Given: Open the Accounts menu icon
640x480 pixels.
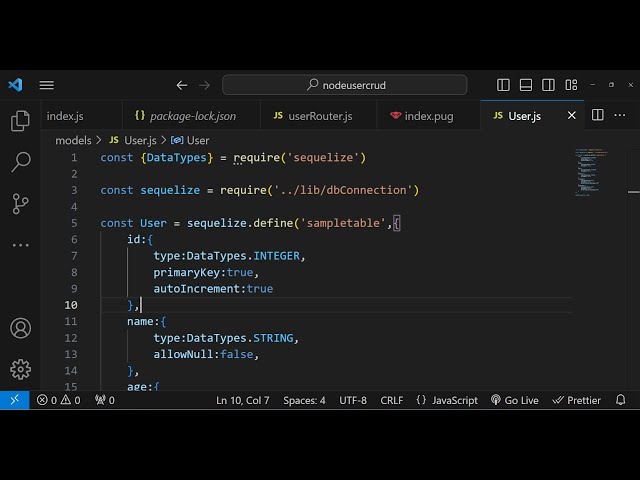Looking at the screenshot, I should [20, 328].
